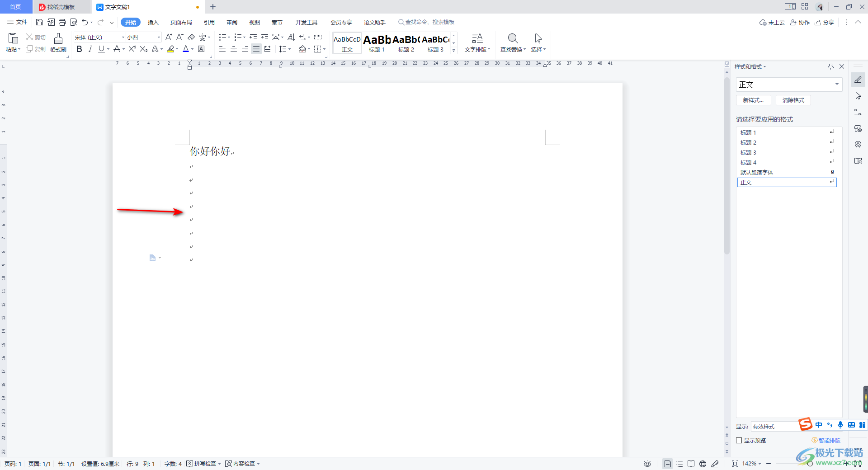Viewport: 868px width, 470px height.
Task: Click the 查找命令、搜索模板 search box
Action: point(426,22)
